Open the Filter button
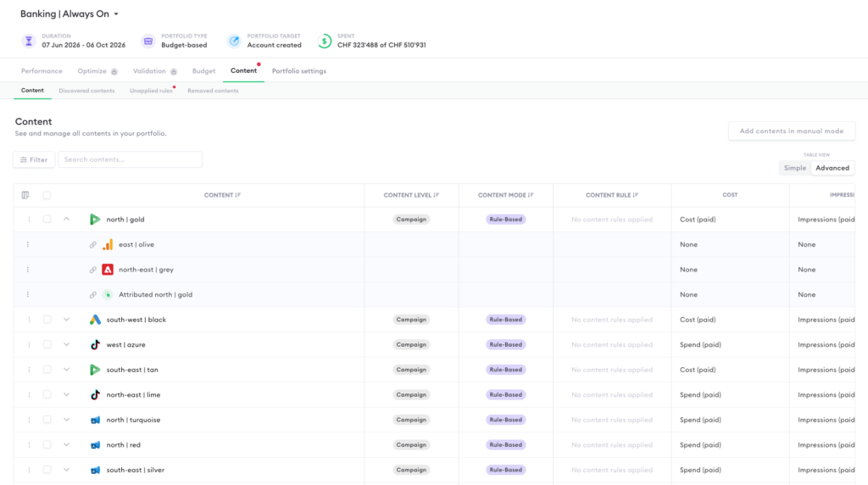 click(34, 159)
